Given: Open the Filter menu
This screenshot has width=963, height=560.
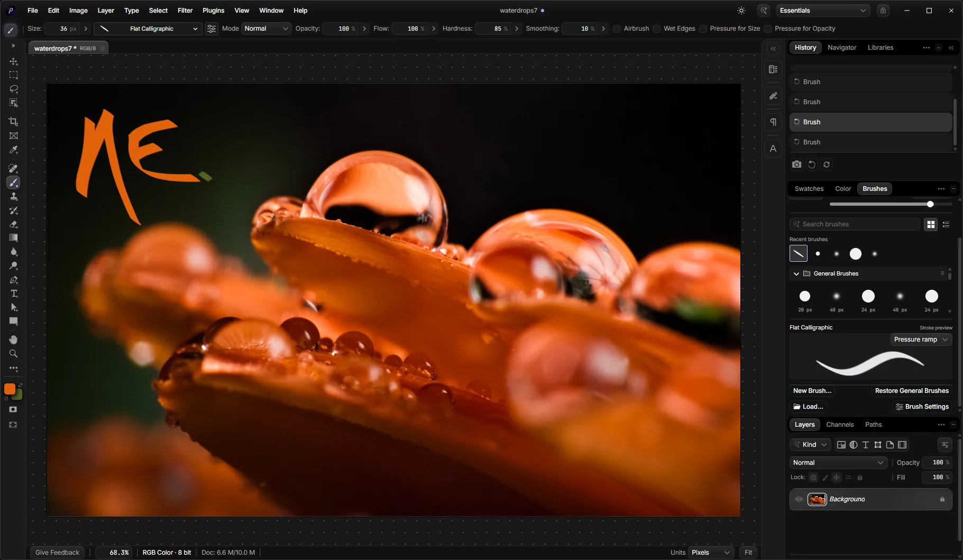Looking at the screenshot, I should point(185,11).
